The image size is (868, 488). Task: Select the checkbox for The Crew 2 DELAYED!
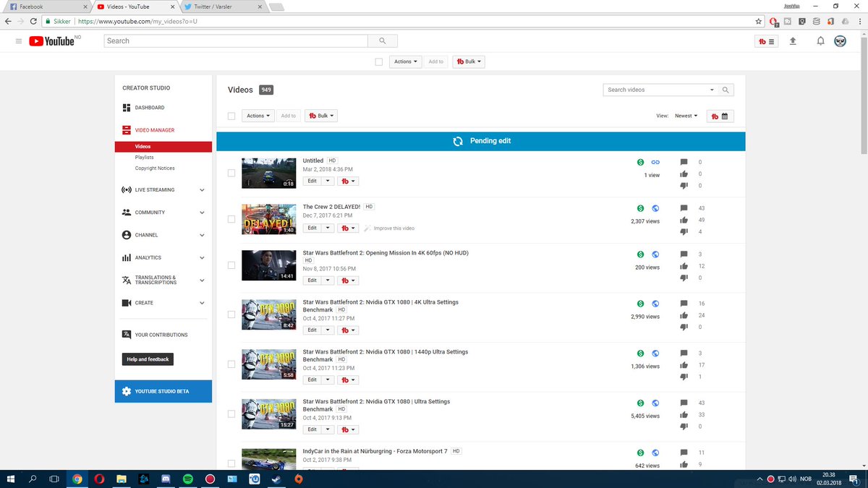(x=231, y=219)
